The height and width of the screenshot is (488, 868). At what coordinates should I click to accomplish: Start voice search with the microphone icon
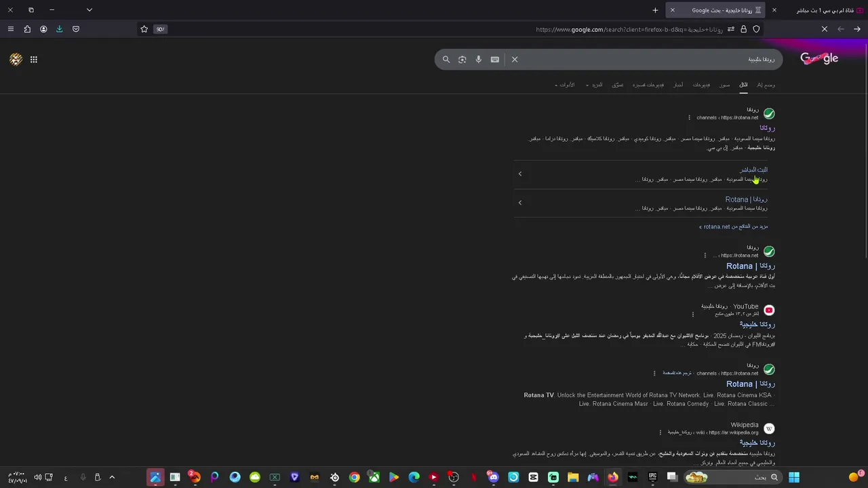tap(479, 60)
